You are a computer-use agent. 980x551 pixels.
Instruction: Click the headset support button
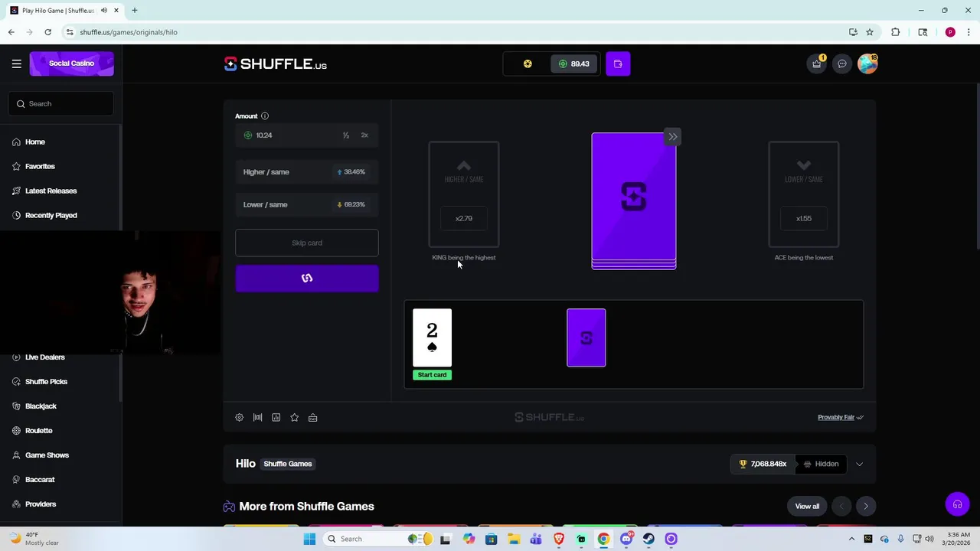click(x=957, y=504)
